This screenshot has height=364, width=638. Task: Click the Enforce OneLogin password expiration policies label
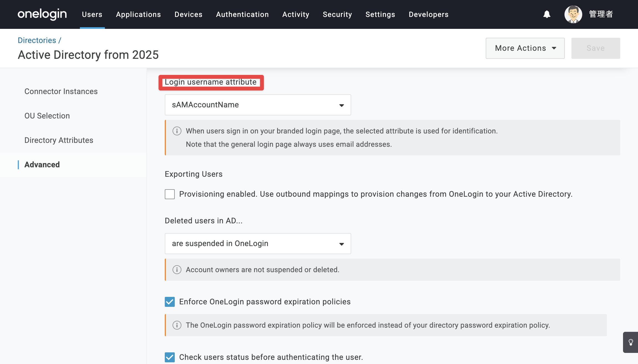pos(265,302)
